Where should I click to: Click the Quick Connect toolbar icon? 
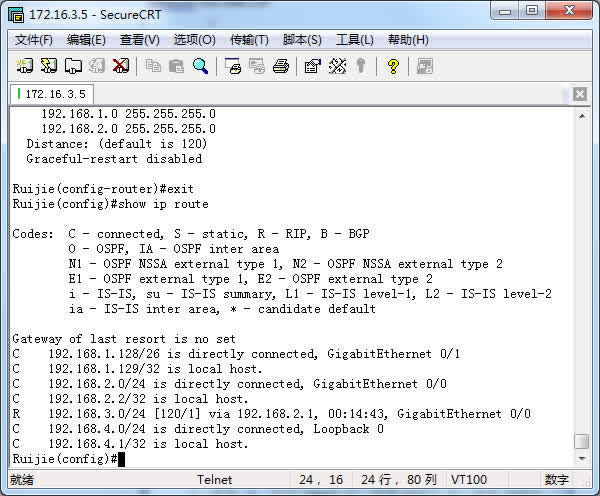(48, 66)
